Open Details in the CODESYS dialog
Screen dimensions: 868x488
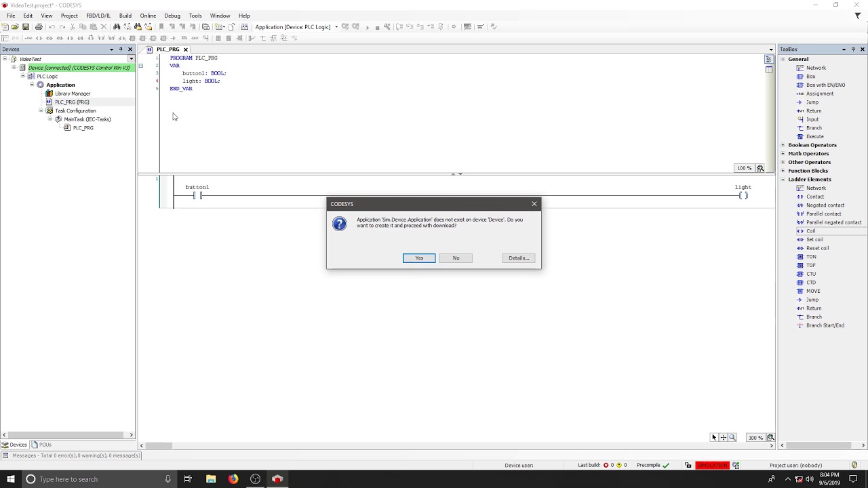click(x=519, y=258)
